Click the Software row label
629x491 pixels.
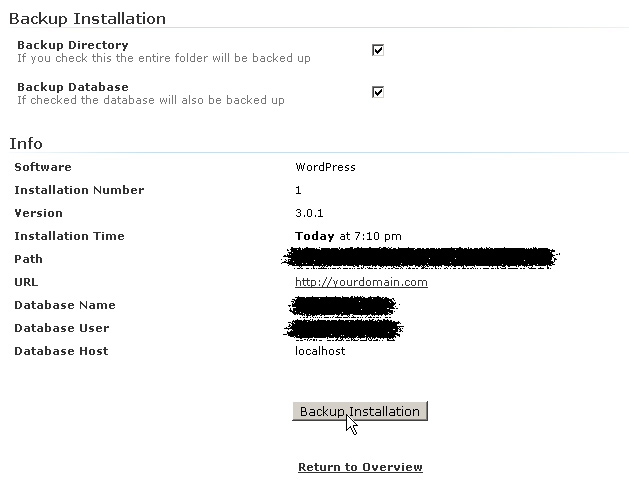coord(43,167)
